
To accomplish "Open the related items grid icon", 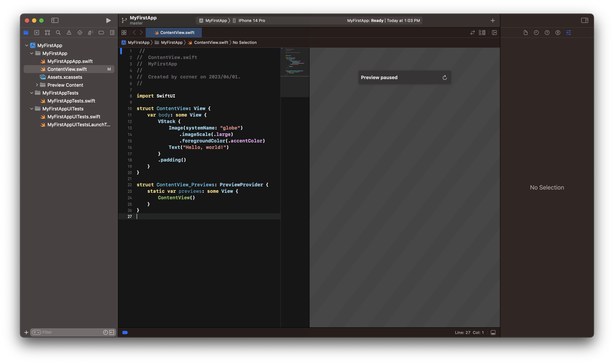I will [x=124, y=33].
